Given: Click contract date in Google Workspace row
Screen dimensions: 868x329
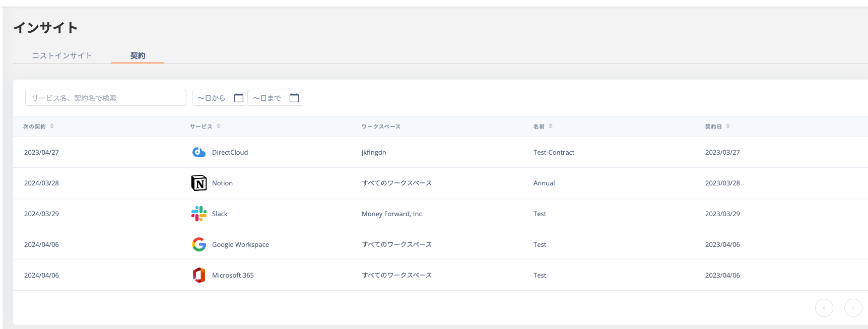Looking at the screenshot, I should coord(722,244).
